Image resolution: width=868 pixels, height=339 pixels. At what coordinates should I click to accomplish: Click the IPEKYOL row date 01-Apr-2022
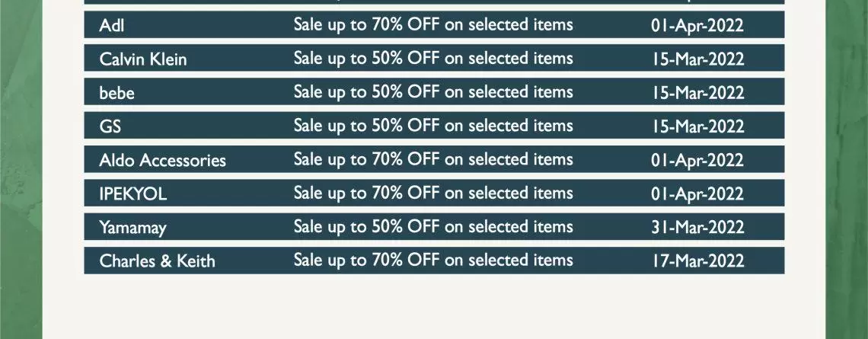click(x=697, y=194)
